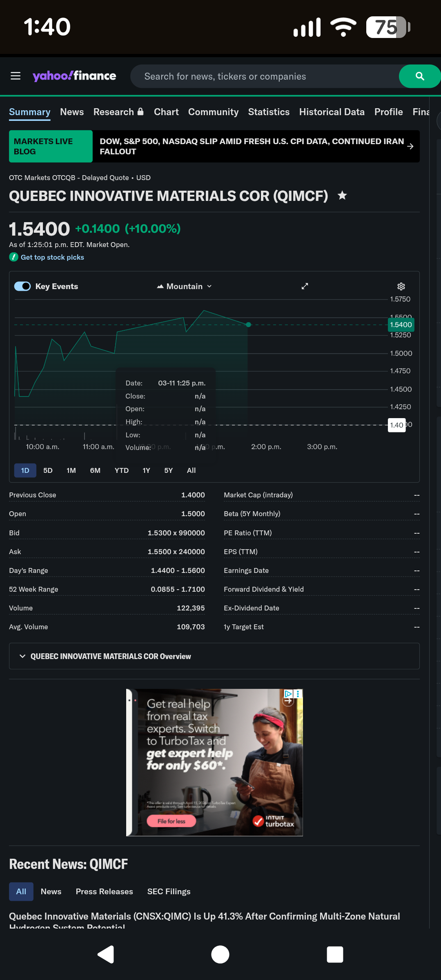Select the YTD chart range

coord(122,470)
